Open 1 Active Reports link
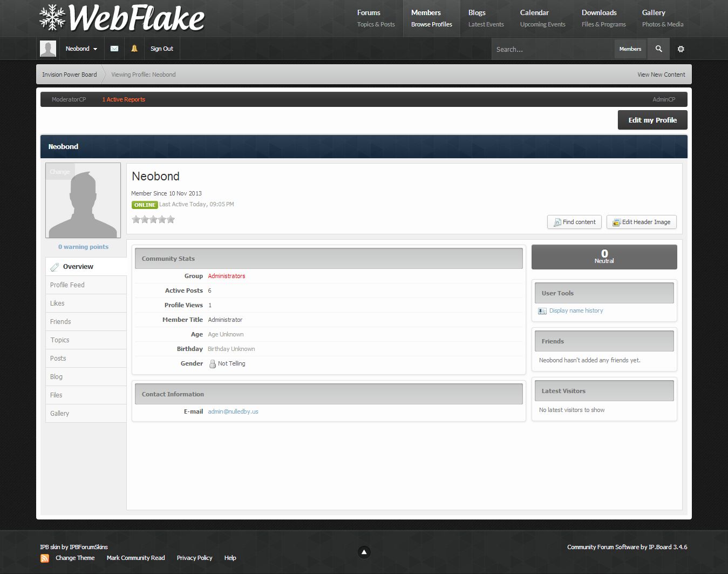This screenshot has width=728, height=574. [x=124, y=99]
